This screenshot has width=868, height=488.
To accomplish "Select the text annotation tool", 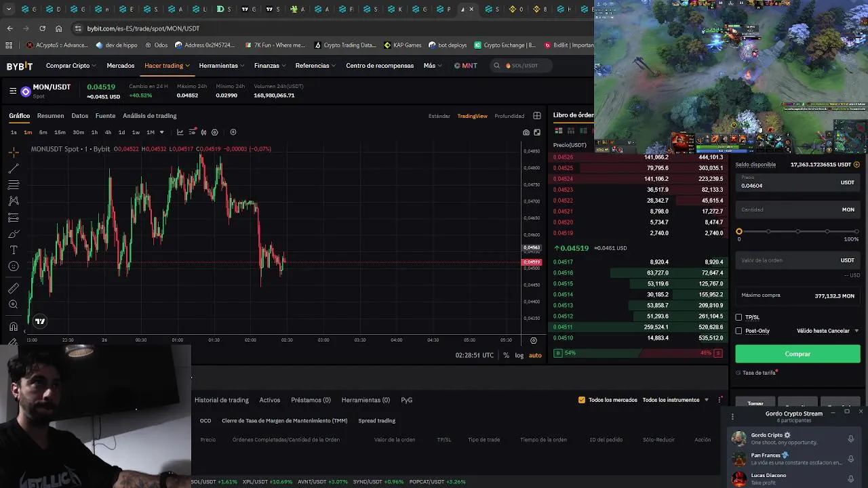I will 14,250.
